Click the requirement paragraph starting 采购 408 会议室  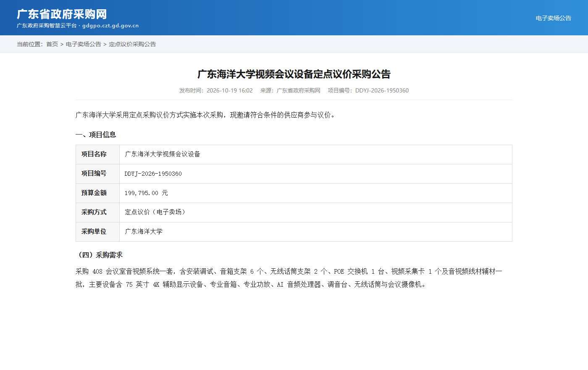(x=289, y=278)
